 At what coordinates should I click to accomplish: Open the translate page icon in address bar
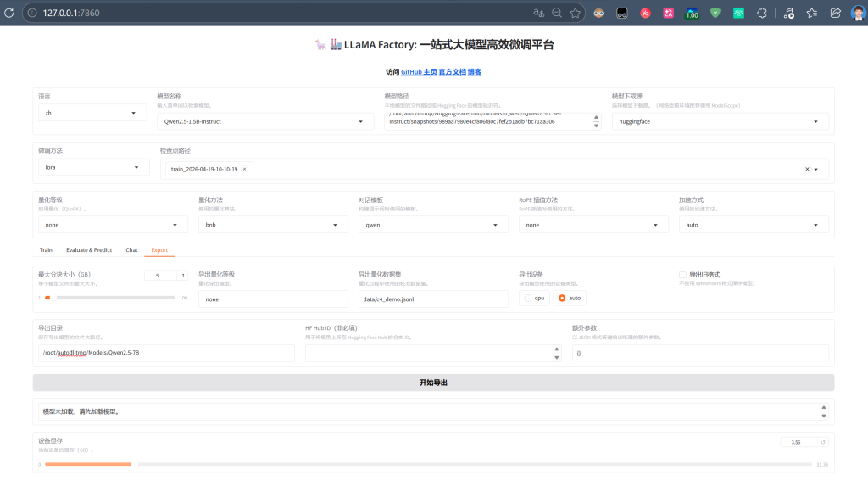click(538, 13)
